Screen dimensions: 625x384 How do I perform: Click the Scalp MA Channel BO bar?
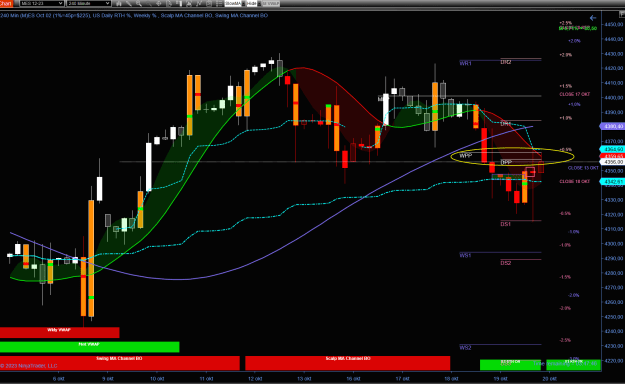tap(348, 363)
